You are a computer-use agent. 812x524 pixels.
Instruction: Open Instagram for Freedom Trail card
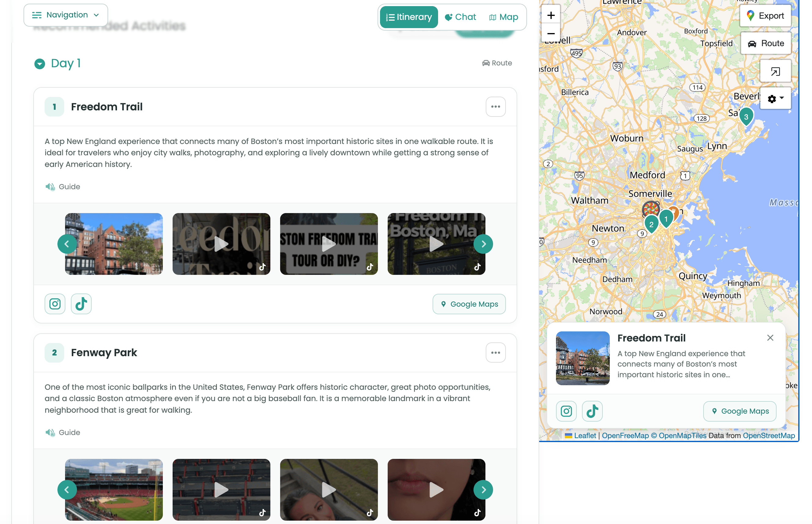pyautogui.click(x=55, y=304)
